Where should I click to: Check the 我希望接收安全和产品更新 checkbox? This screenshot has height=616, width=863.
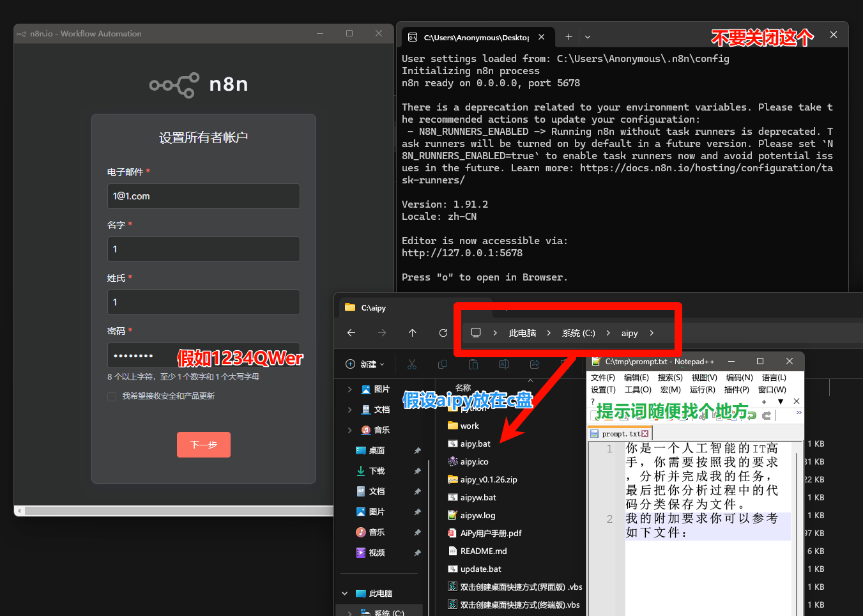pyautogui.click(x=112, y=396)
